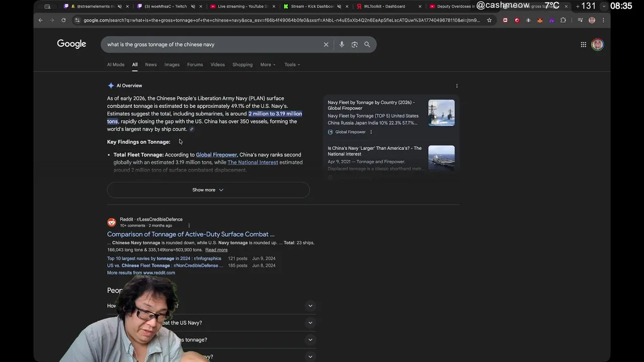Open the Extensions puzzle-piece menu
The image size is (644, 362).
click(x=563, y=20)
